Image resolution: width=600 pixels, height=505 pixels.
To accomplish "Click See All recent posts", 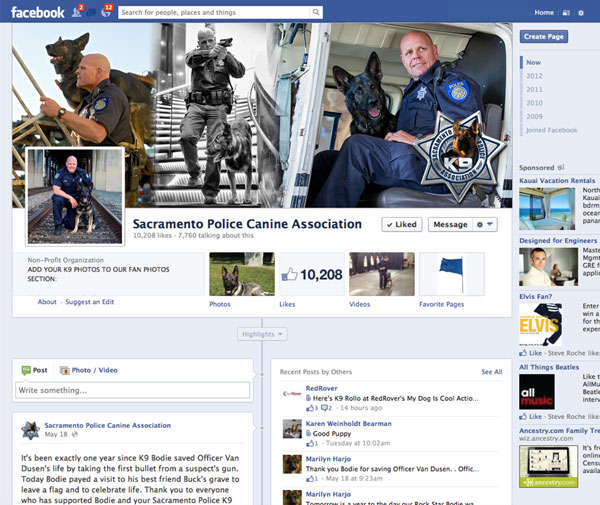I will pos(492,372).
